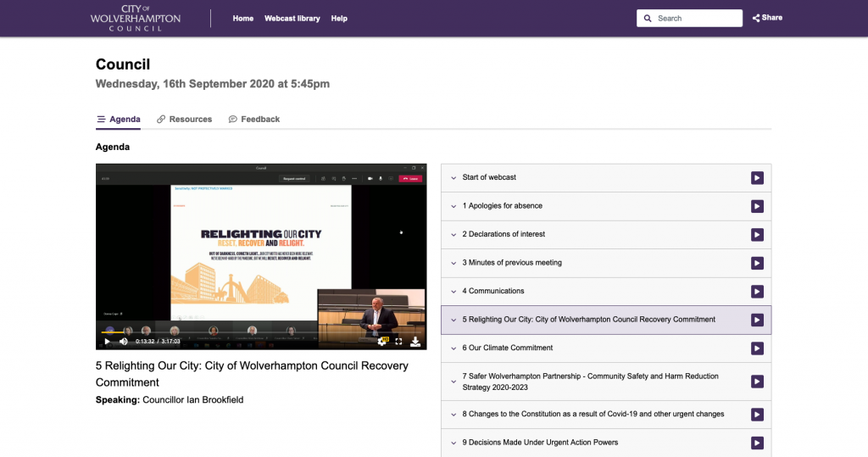Play the Start of webcast item
The height and width of the screenshot is (457, 868).
point(757,178)
